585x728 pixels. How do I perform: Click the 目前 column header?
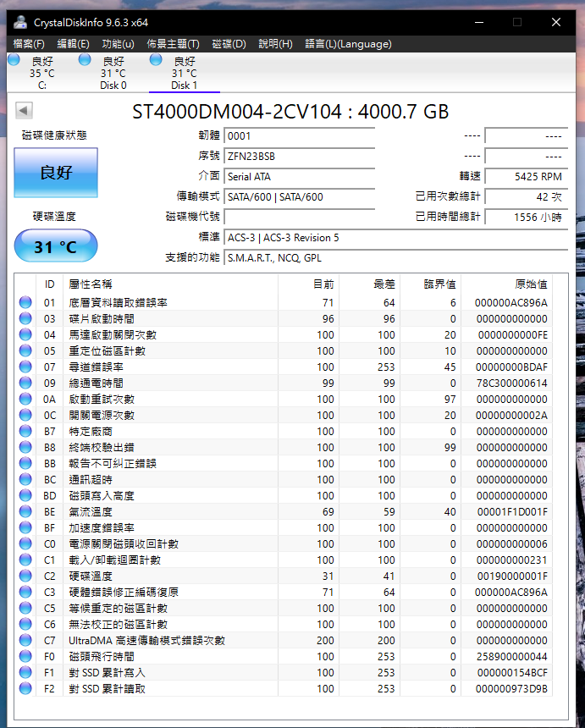pyautogui.click(x=309, y=284)
